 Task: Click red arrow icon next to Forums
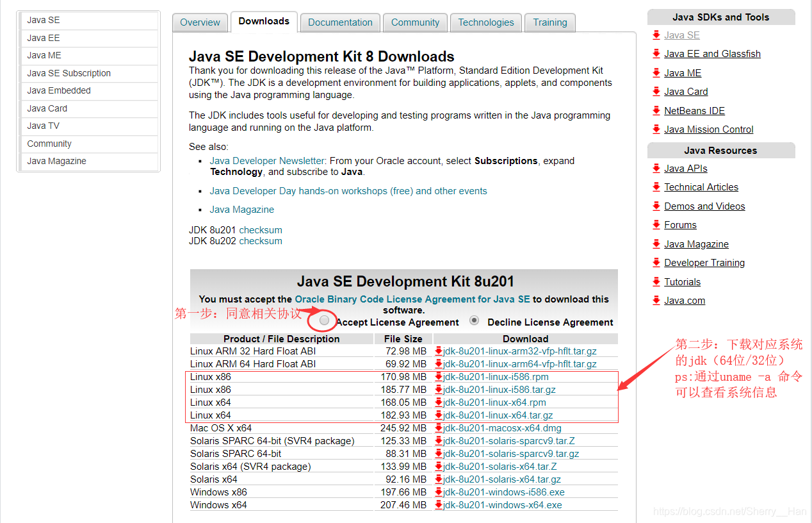tap(656, 225)
